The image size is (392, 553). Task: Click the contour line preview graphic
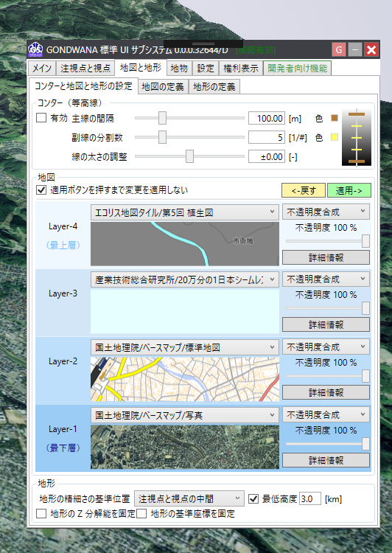pos(357,137)
